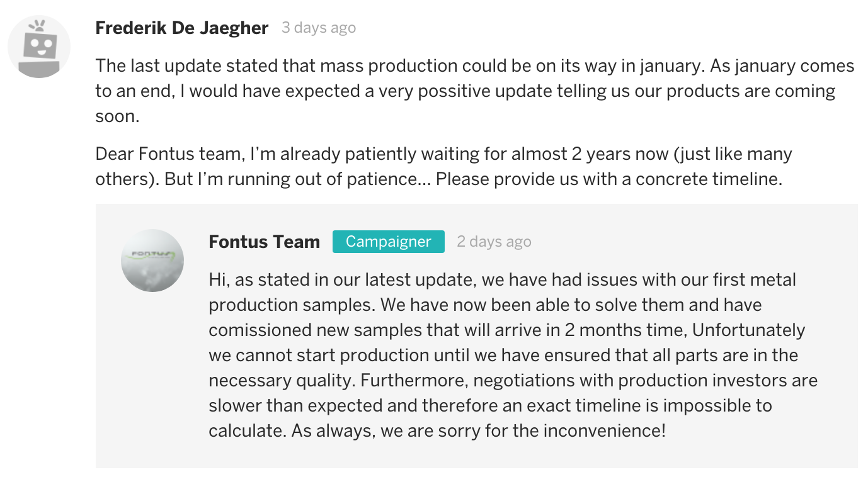Image resolution: width=868 pixels, height=477 pixels.
Task: Click the word "comissioned" in the Fontus reply
Action: 260,330
